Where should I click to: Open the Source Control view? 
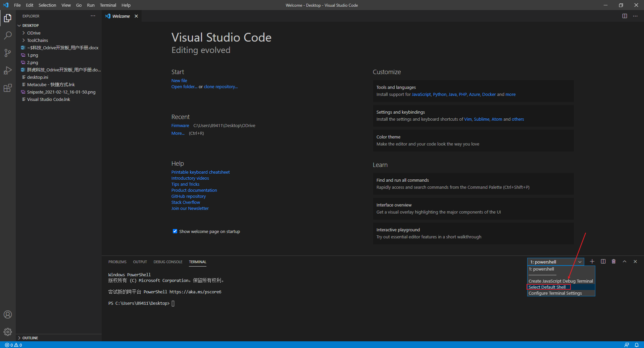click(x=8, y=53)
